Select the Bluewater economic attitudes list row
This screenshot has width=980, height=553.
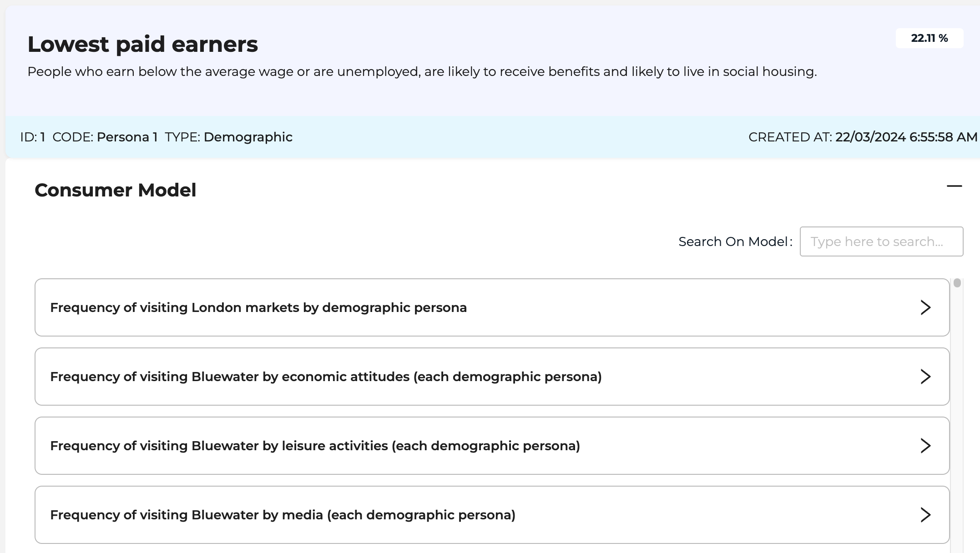326,377
